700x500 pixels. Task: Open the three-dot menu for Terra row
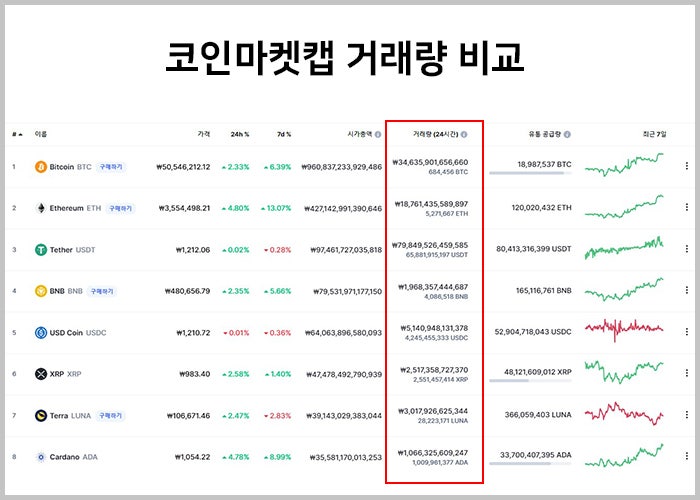pos(687,415)
